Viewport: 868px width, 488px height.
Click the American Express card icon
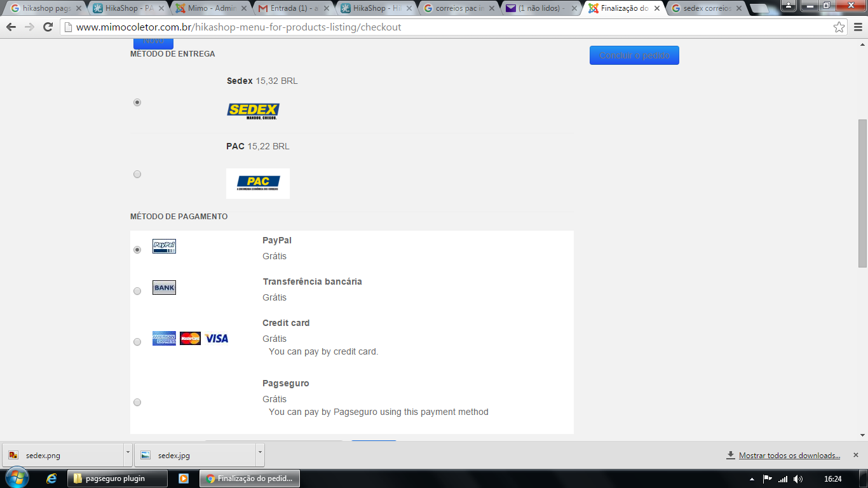coord(164,338)
